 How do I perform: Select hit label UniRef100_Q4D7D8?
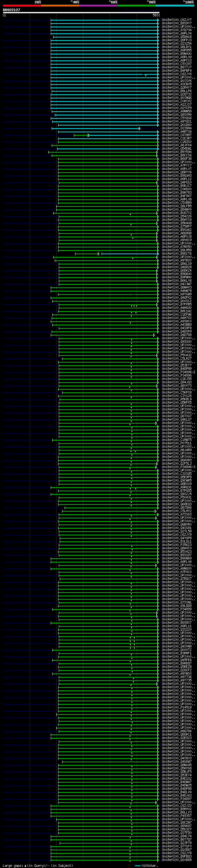(x=177, y=335)
